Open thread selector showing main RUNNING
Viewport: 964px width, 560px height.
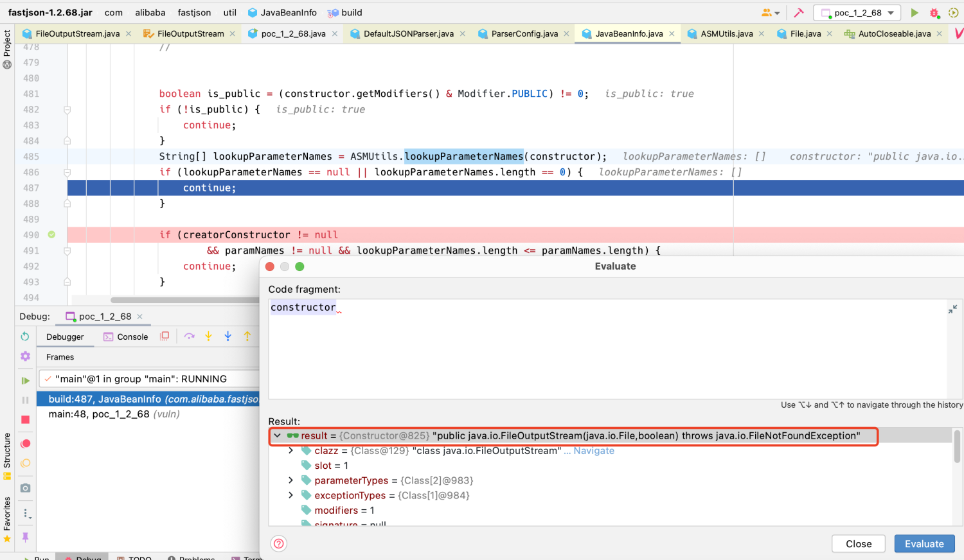tap(149, 379)
